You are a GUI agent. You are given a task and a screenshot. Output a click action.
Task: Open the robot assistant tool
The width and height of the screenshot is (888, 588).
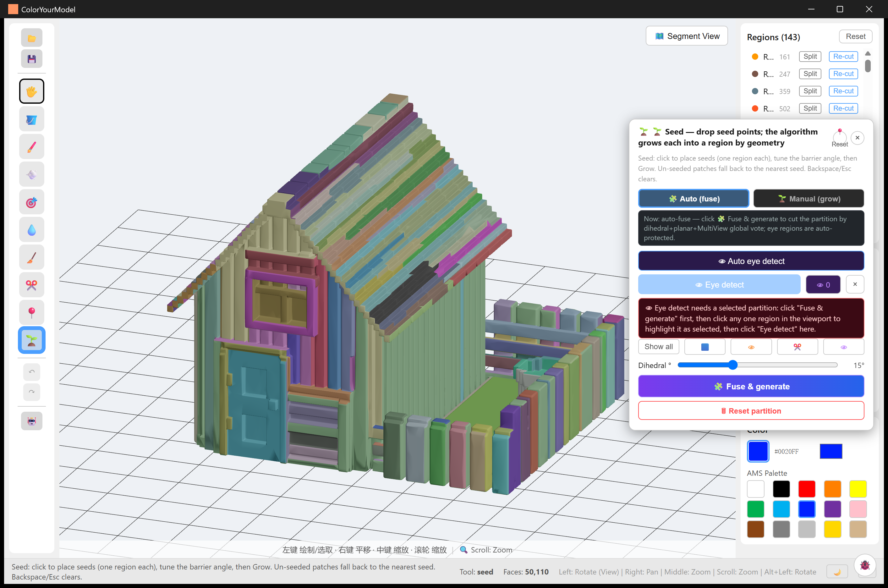[x=31, y=421]
